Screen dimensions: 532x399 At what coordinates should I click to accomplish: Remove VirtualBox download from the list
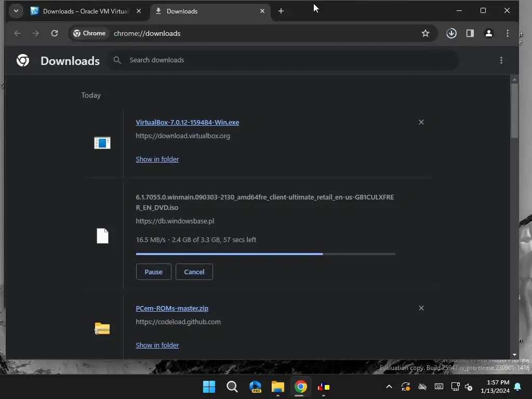click(421, 122)
